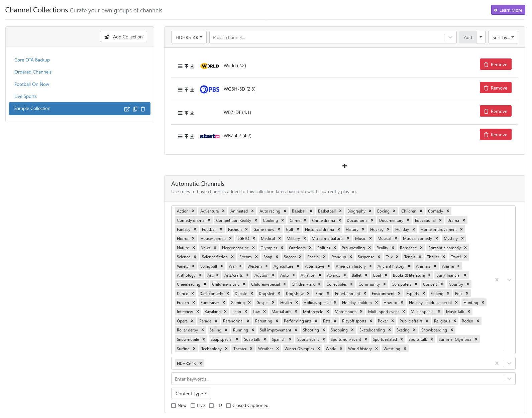
Task: Click the Enter keywords input field
Action: pos(336,379)
